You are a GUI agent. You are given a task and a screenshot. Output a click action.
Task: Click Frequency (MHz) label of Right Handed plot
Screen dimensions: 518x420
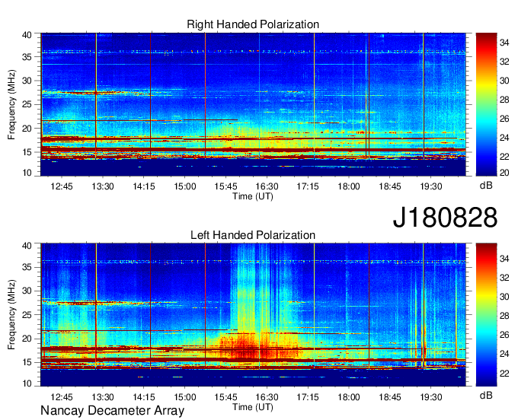[11, 104]
